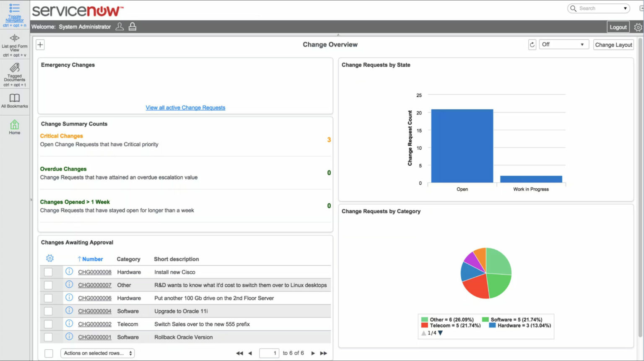Check the checkbox for row CHG0000008
Viewport: 644px width, 361px height.
(48, 272)
